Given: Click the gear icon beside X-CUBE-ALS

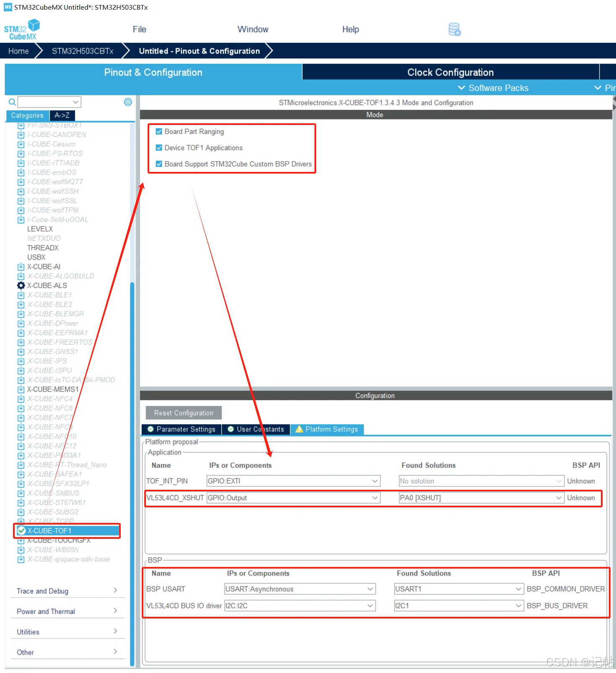Looking at the screenshot, I should (x=21, y=286).
